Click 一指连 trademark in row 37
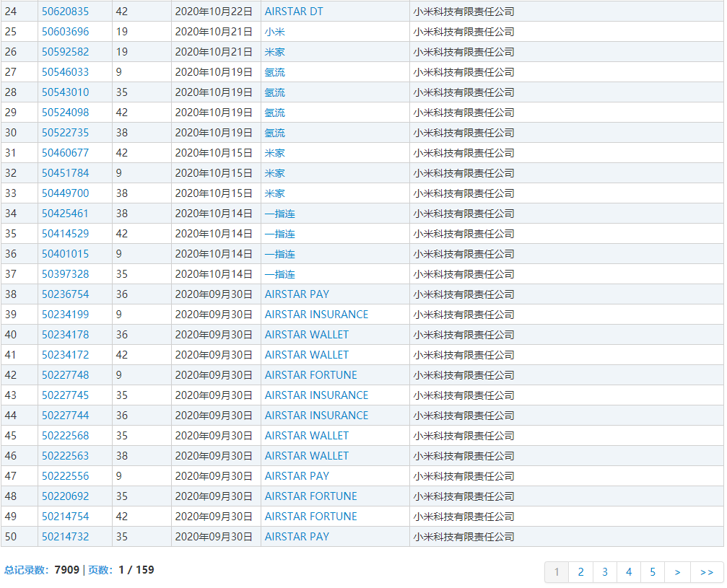 [280, 274]
